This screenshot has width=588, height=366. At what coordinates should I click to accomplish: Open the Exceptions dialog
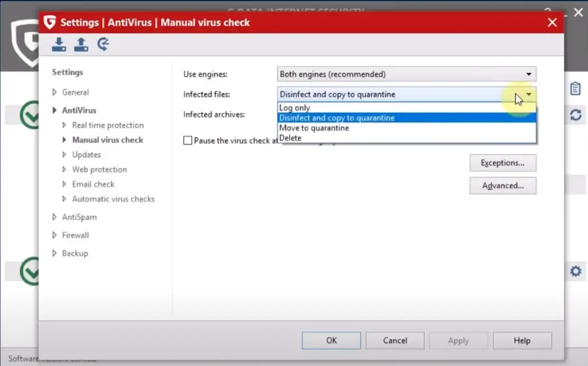(503, 163)
